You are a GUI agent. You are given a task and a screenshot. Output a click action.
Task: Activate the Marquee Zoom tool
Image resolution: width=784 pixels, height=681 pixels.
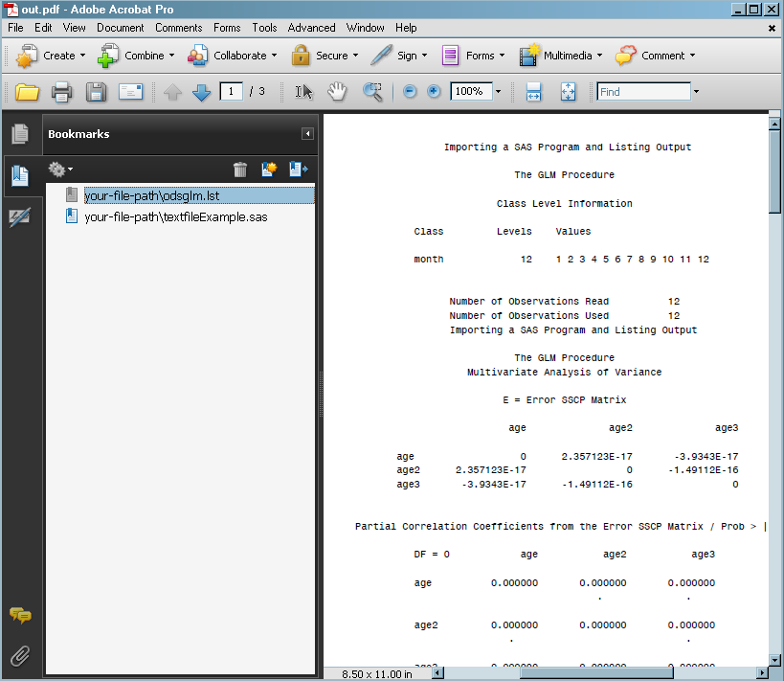coord(372,92)
